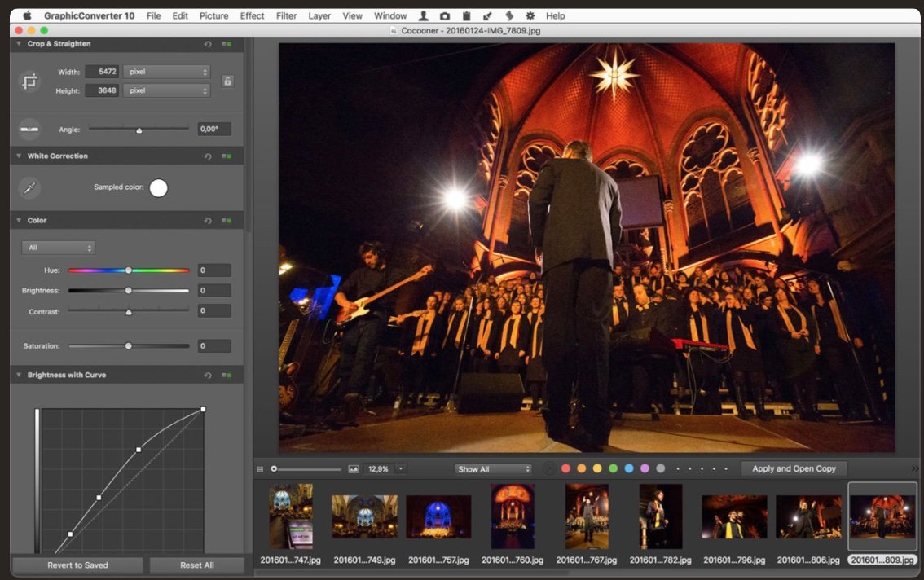Viewport: 924px width, 580px height.
Task: Reset the Color section
Action: click(x=208, y=221)
